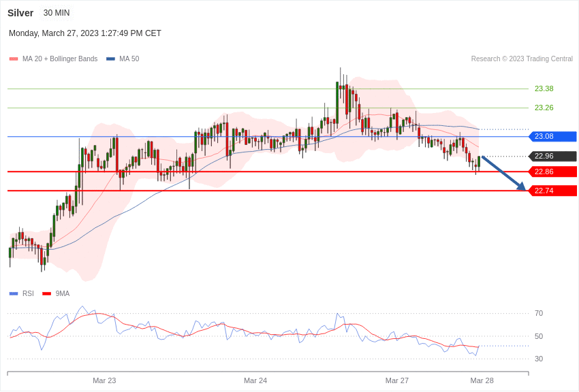Select the black 22.96 current price tag
579x392 pixels.
[553, 157]
